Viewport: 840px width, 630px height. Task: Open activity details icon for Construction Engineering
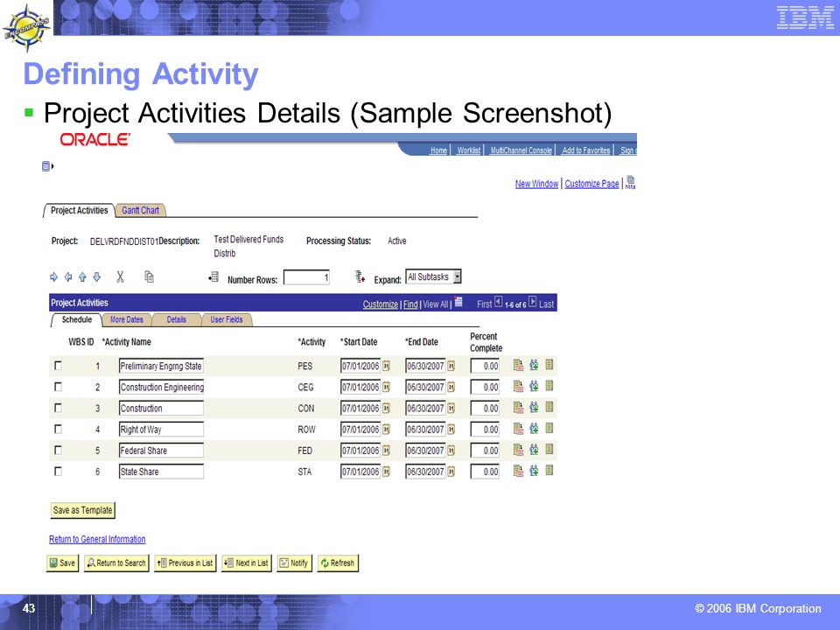(518, 386)
